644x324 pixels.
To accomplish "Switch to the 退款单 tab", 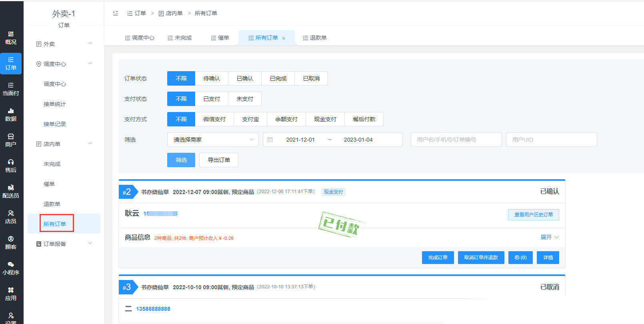I will 315,38.
